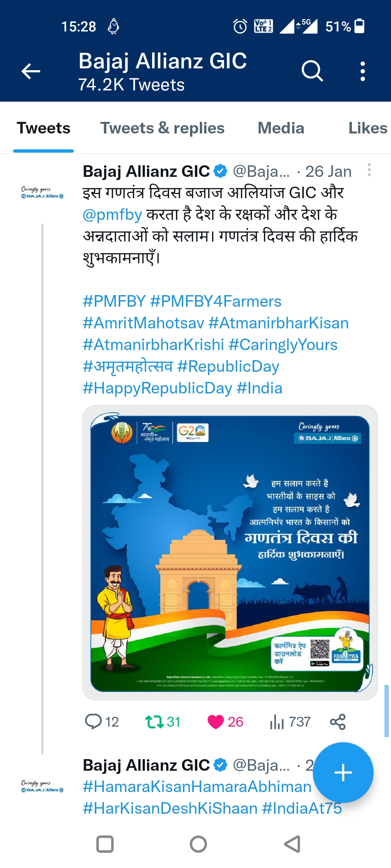
Task: Open the Likes tab
Action: [x=367, y=128]
